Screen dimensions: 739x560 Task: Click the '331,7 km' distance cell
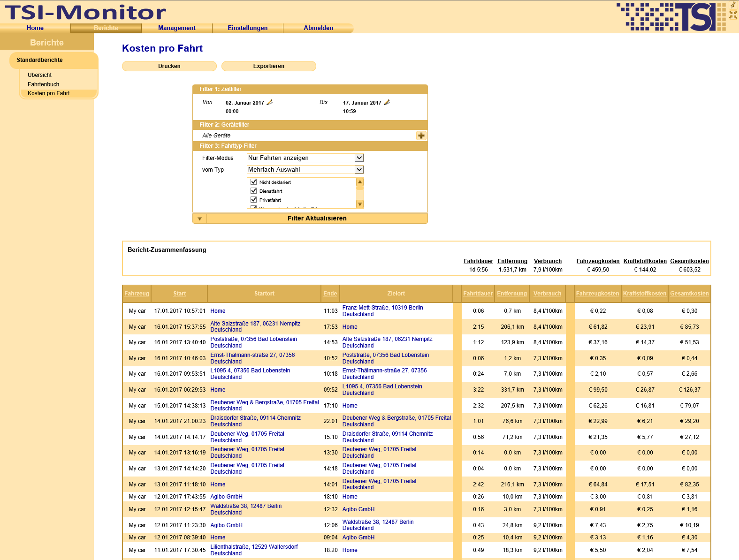pos(512,390)
